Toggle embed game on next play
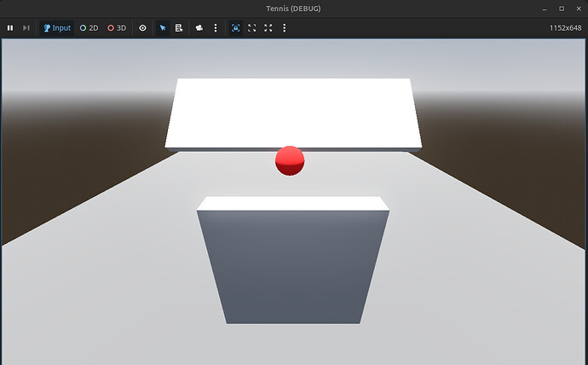Image resolution: width=588 pixels, height=365 pixels. click(235, 28)
